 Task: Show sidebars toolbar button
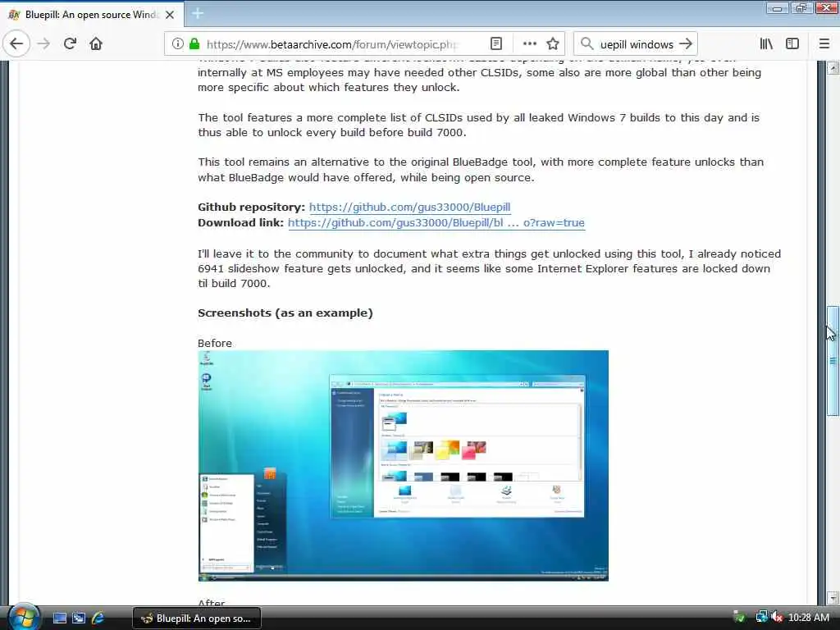tap(792, 44)
